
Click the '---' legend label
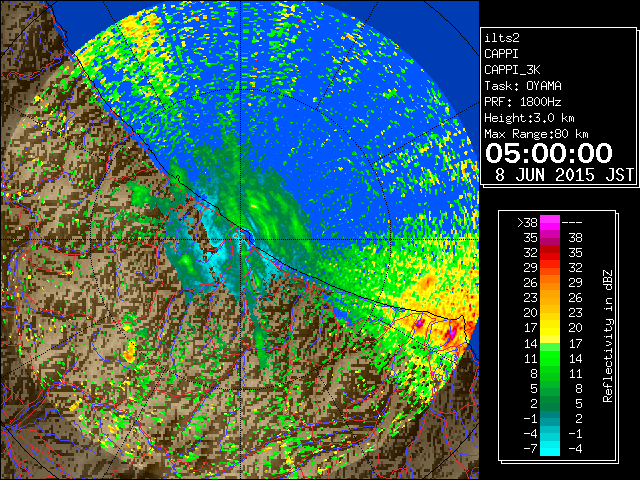(x=572, y=222)
